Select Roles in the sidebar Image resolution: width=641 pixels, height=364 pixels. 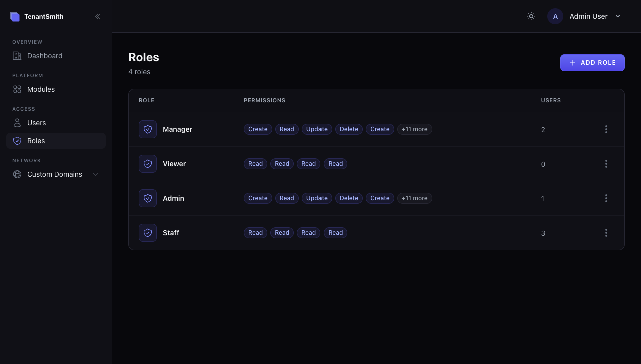click(x=56, y=141)
